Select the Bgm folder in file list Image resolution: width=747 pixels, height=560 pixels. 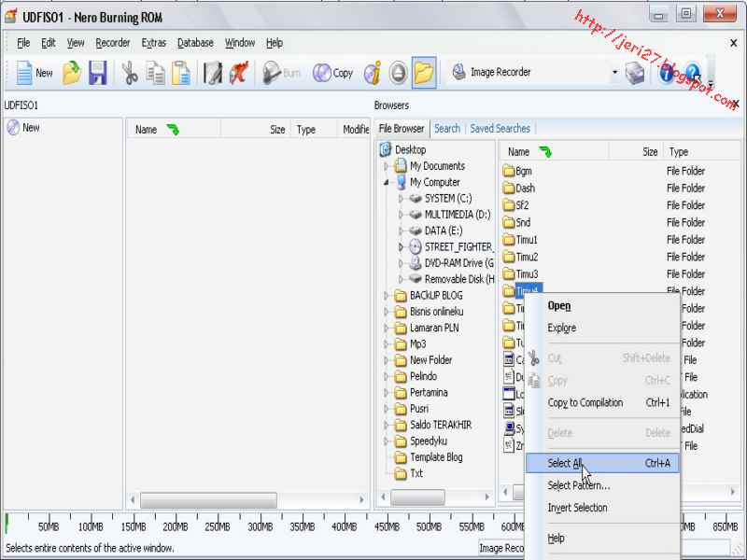517,171
